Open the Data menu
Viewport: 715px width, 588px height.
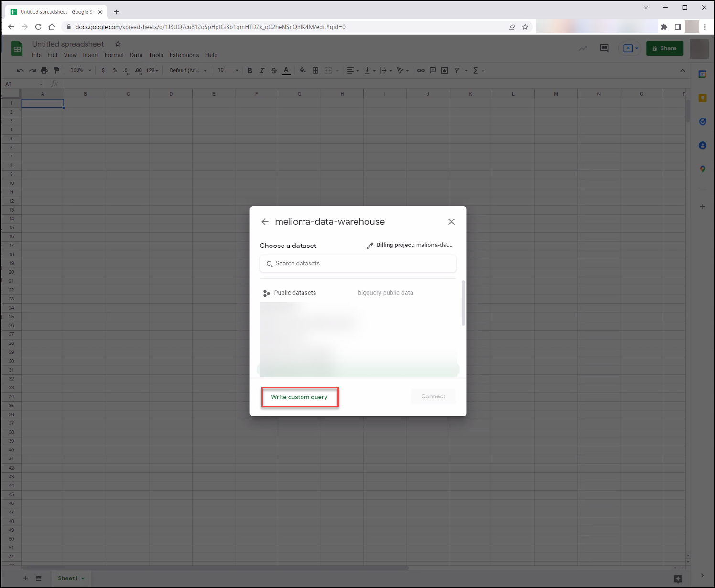(x=136, y=55)
